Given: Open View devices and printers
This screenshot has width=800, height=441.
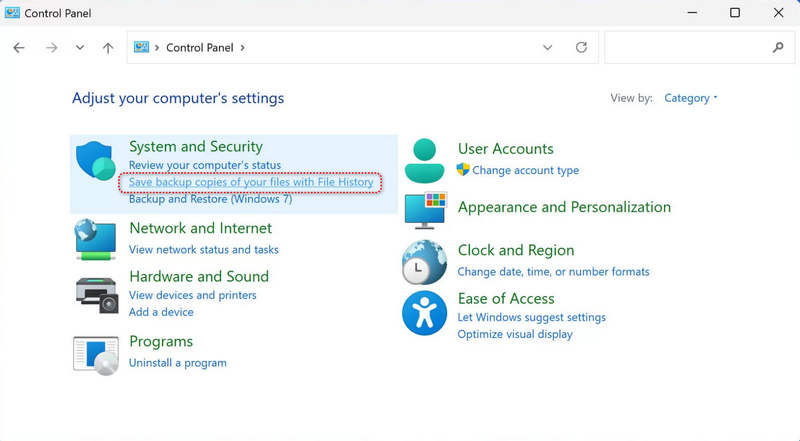Looking at the screenshot, I should tap(192, 295).
